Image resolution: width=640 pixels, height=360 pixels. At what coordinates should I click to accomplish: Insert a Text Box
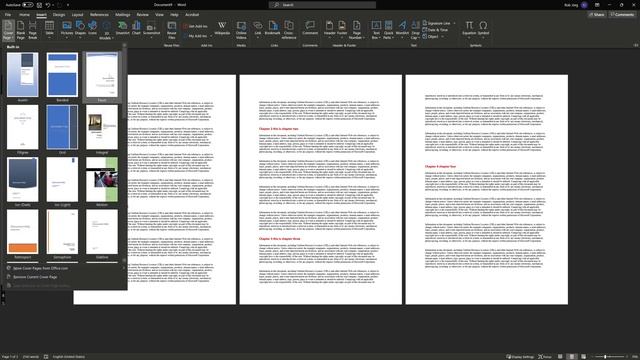(376, 30)
